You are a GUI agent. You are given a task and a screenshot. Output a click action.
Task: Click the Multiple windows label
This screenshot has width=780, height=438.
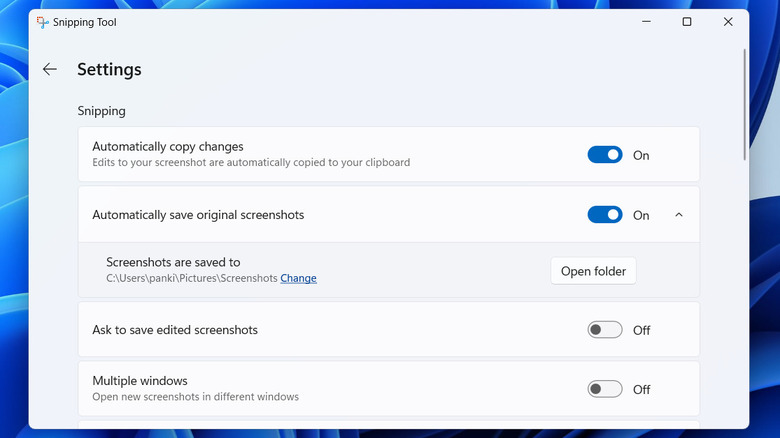coord(140,381)
